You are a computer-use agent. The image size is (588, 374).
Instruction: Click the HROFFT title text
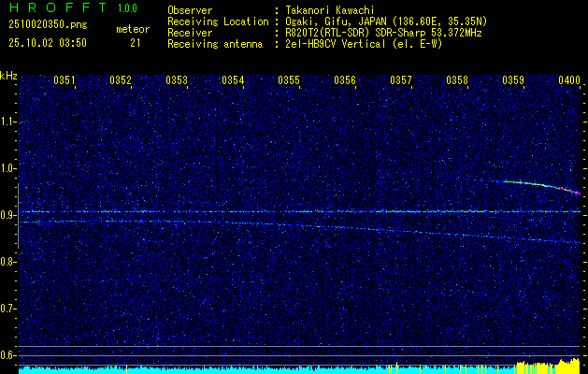click(x=54, y=8)
